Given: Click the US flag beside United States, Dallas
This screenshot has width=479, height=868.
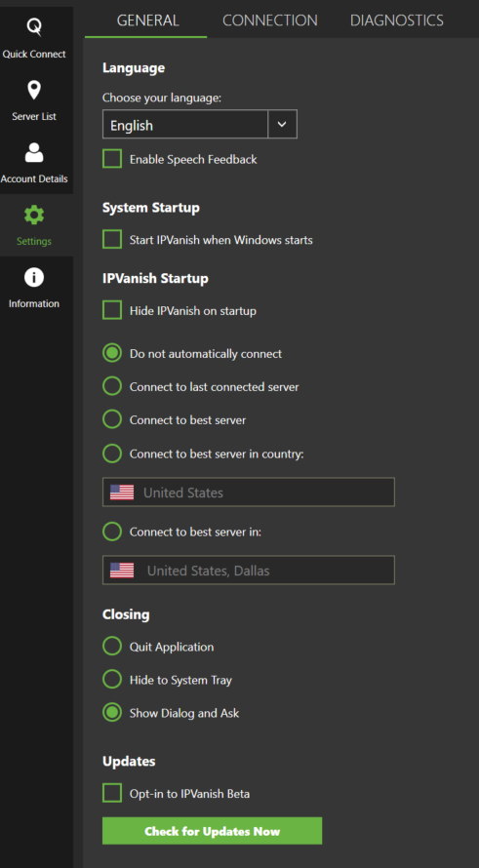Looking at the screenshot, I should click(x=122, y=571).
